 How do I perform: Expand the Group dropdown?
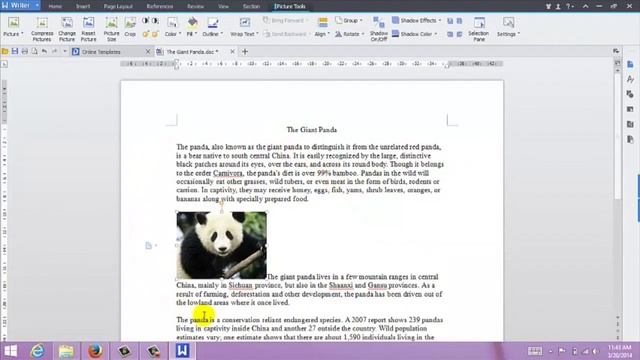pos(349,20)
